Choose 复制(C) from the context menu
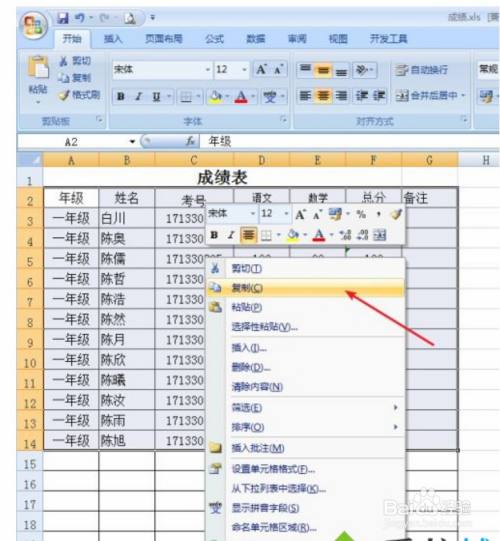Viewport: 500px width, 541px height. pyautogui.click(x=305, y=288)
